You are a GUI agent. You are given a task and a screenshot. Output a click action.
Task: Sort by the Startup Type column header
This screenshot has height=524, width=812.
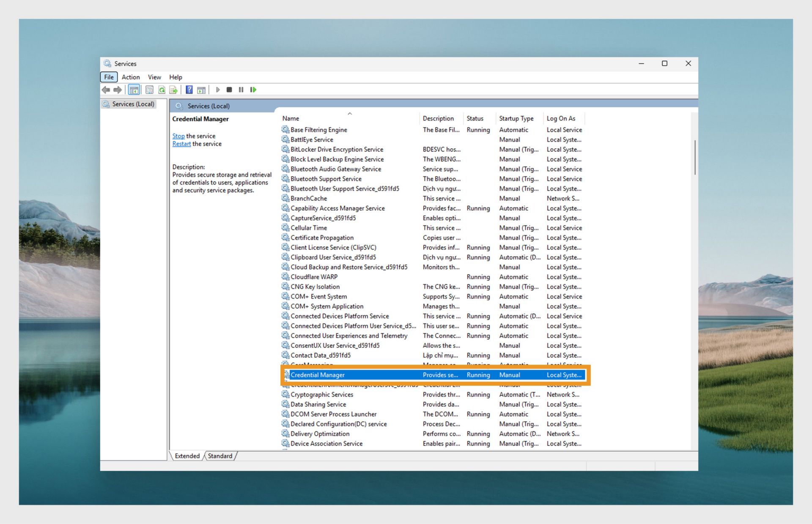point(516,118)
